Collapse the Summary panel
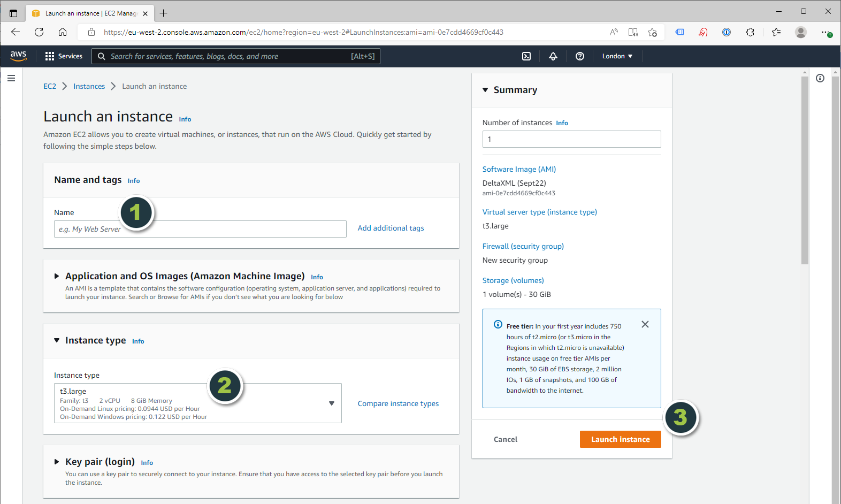The height and width of the screenshot is (504, 841). click(485, 90)
